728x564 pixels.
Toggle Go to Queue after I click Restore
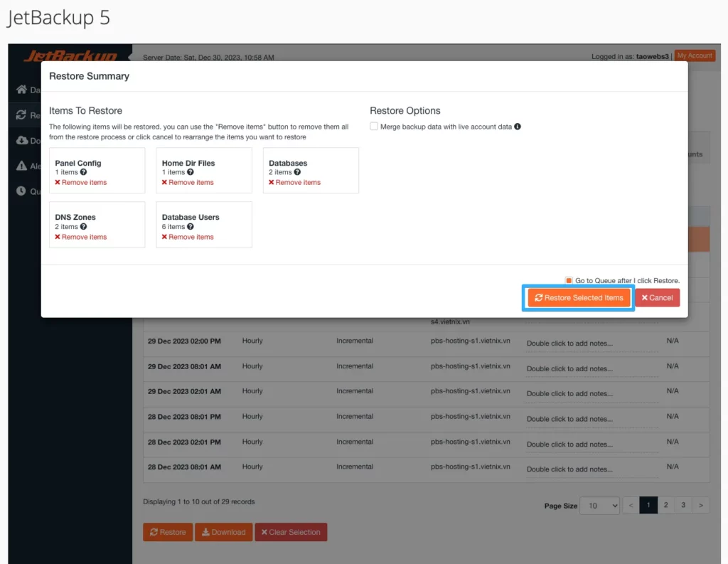coord(569,281)
